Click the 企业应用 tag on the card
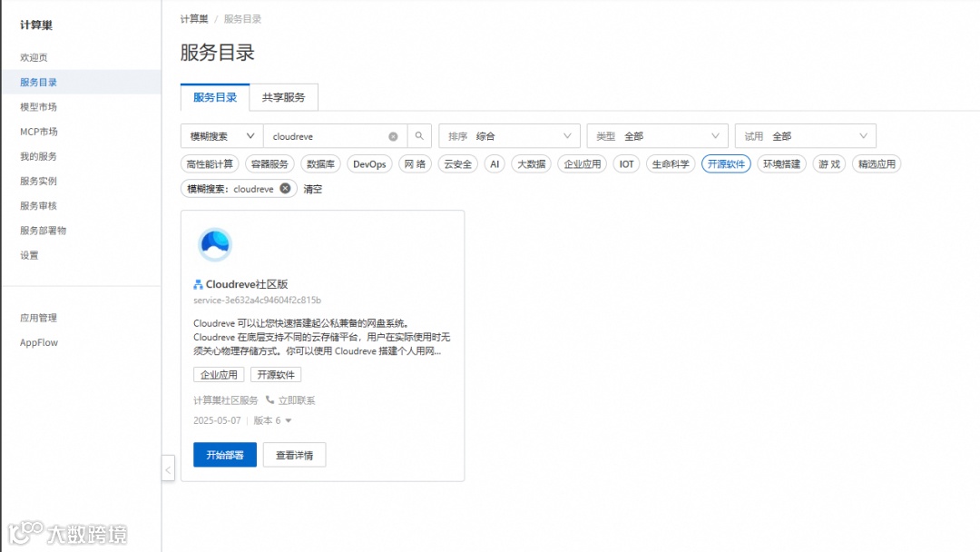Viewport: 980px width, 552px height. (x=219, y=374)
